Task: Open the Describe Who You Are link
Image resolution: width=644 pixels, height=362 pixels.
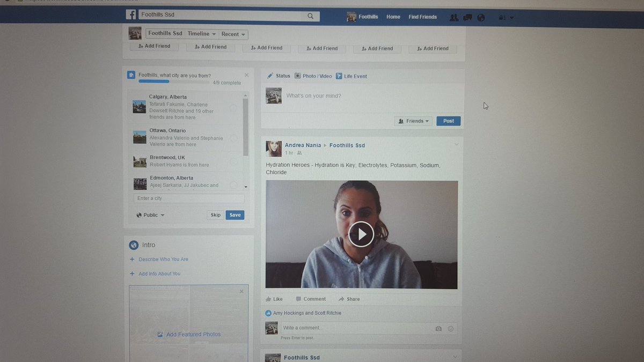Action: pyautogui.click(x=163, y=260)
